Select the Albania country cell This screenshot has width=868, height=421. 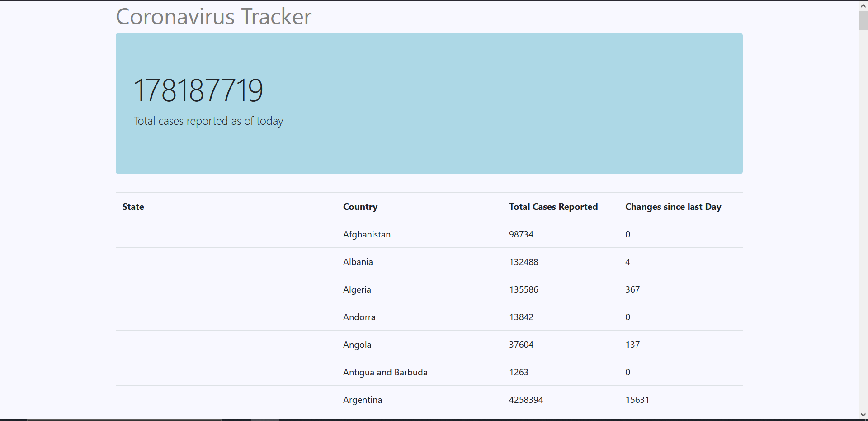click(358, 262)
